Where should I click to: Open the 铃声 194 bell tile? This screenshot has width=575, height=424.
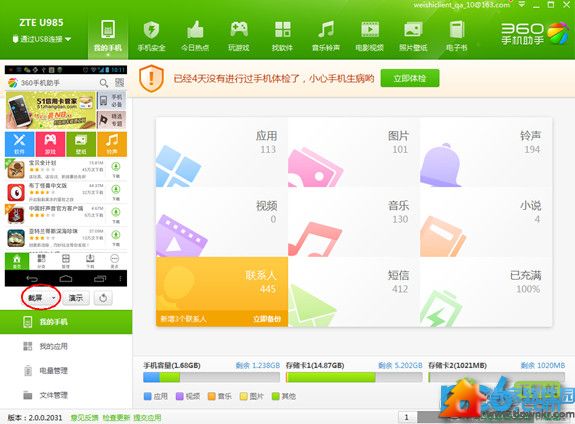(x=486, y=152)
